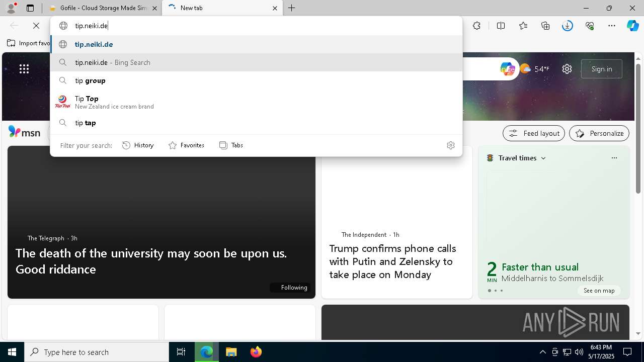Filter search by Tabs
The width and height of the screenshot is (644, 362).
pyautogui.click(x=231, y=145)
